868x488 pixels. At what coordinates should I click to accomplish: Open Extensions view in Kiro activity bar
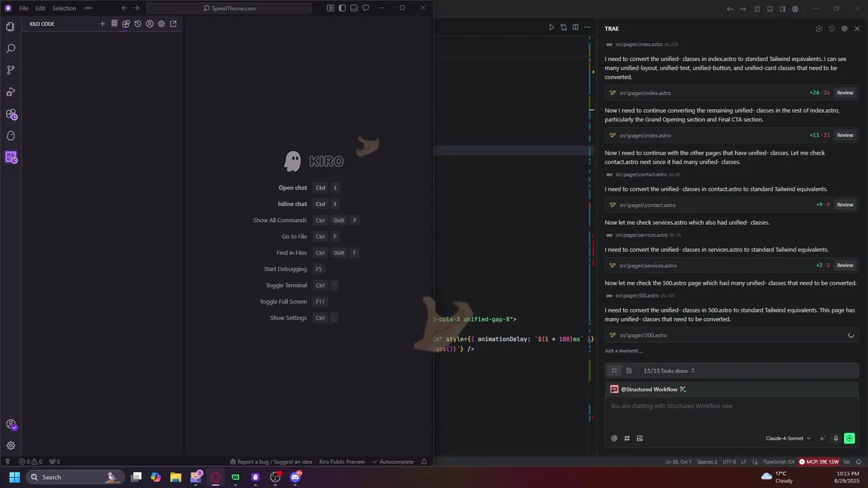10,114
